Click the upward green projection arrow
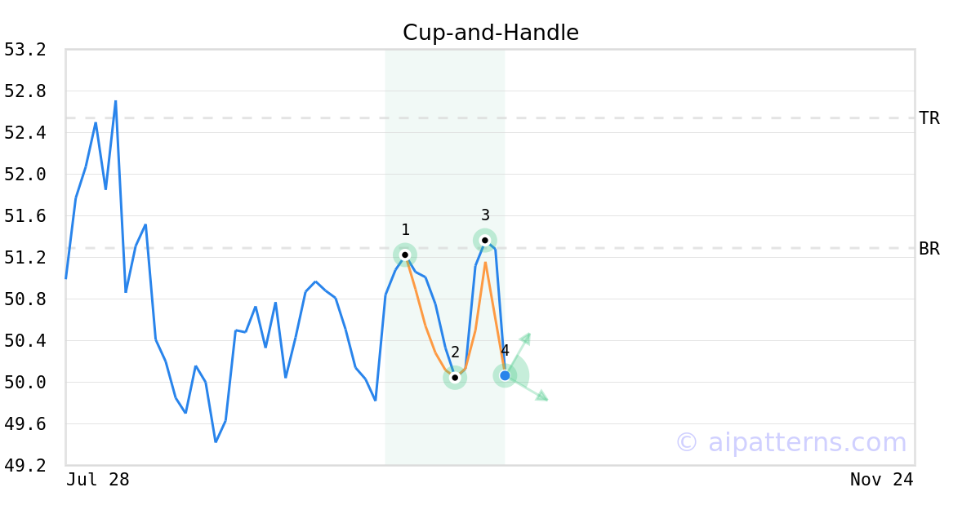This screenshot has height=514, width=980. click(x=526, y=338)
